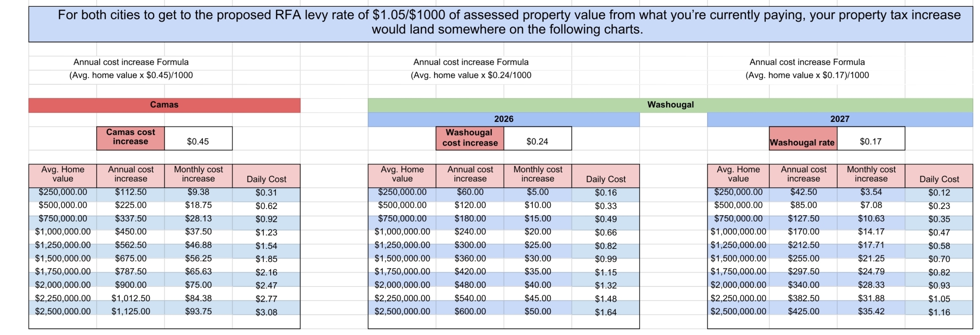980x335 pixels.
Task: Select the $60.00 annual cost cell
Action: click(x=470, y=192)
